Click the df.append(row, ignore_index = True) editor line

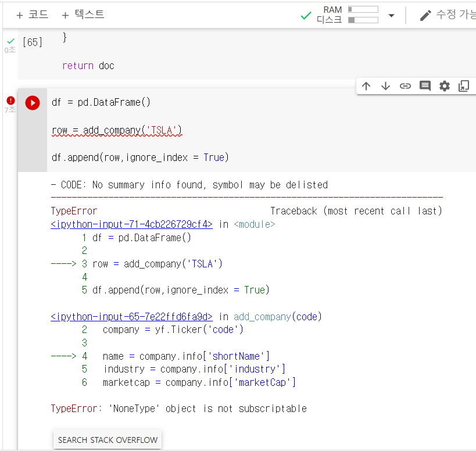pos(140,158)
